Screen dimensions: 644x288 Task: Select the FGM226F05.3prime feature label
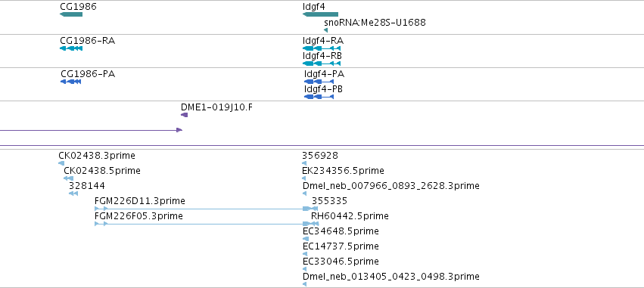click(138, 215)
